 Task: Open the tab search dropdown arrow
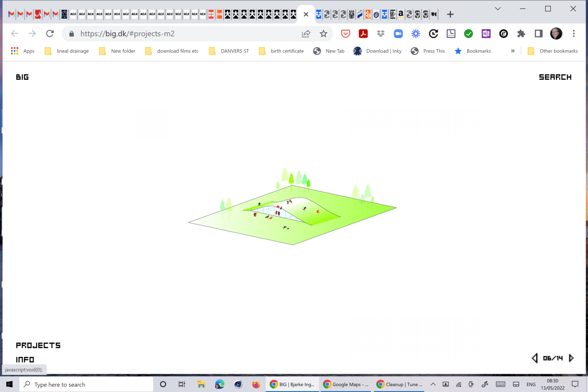(x=498, y=9)
